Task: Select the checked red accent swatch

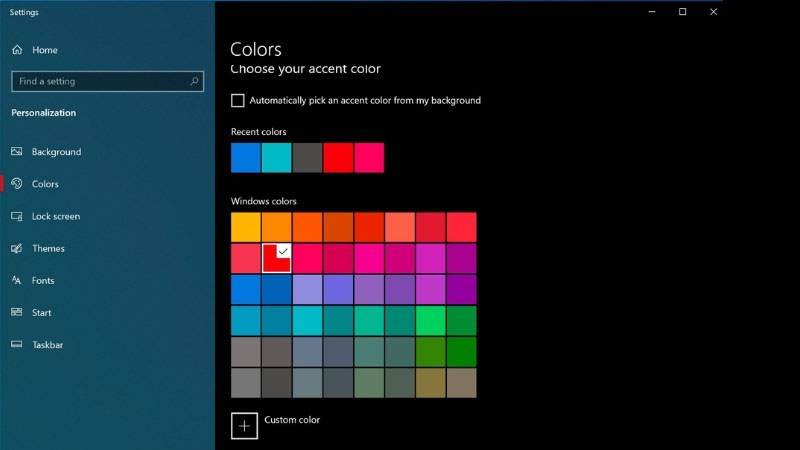Action: (x=276, y=259)
